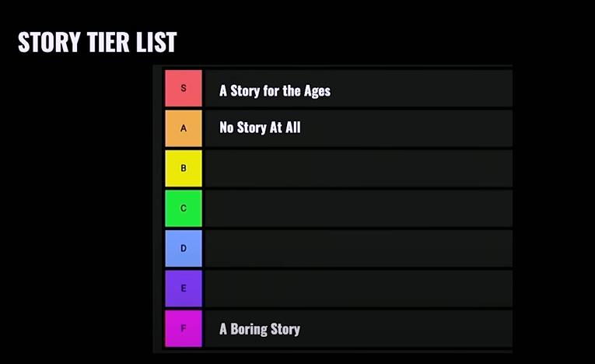
Task: Click the magenta F tier label
Action: point(184,328)
